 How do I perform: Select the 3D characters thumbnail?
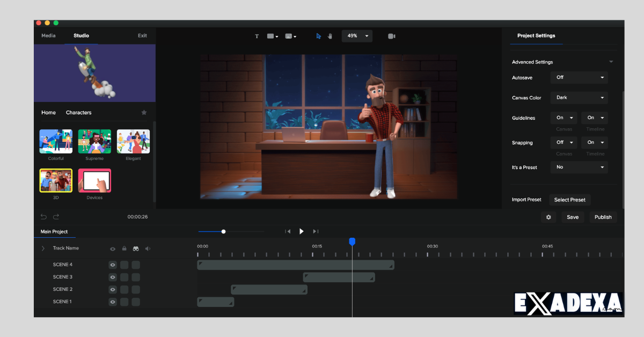click(x=56, y=180)
